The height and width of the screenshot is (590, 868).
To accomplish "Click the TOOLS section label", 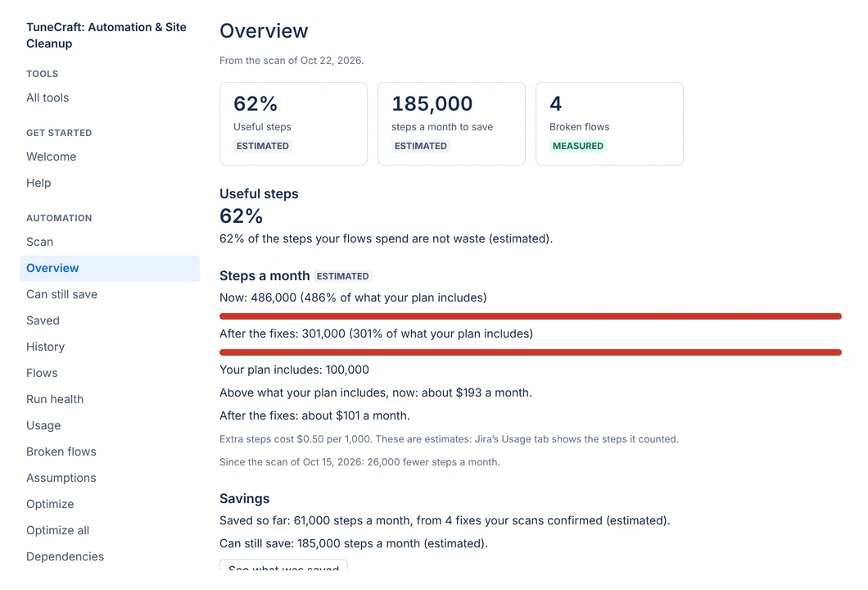I will [x=42, y=74].
